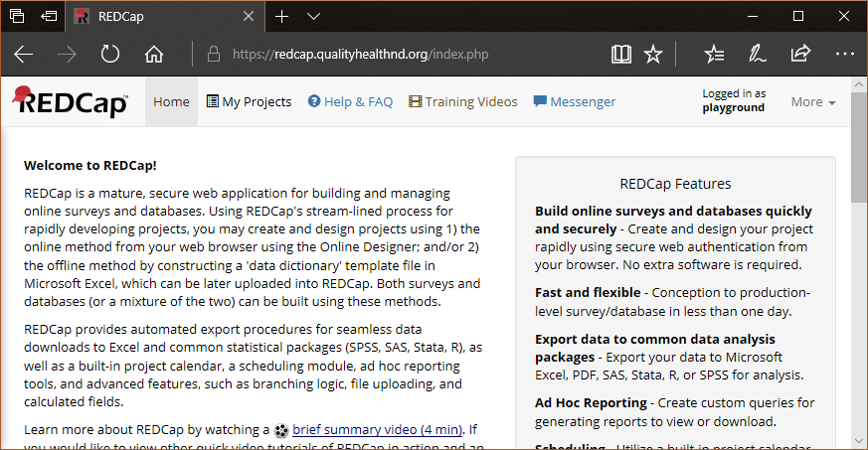868x450 pixels.
Task: Click the 'Welcome to REDCap!' heading
Action: [x=90, y=165]
